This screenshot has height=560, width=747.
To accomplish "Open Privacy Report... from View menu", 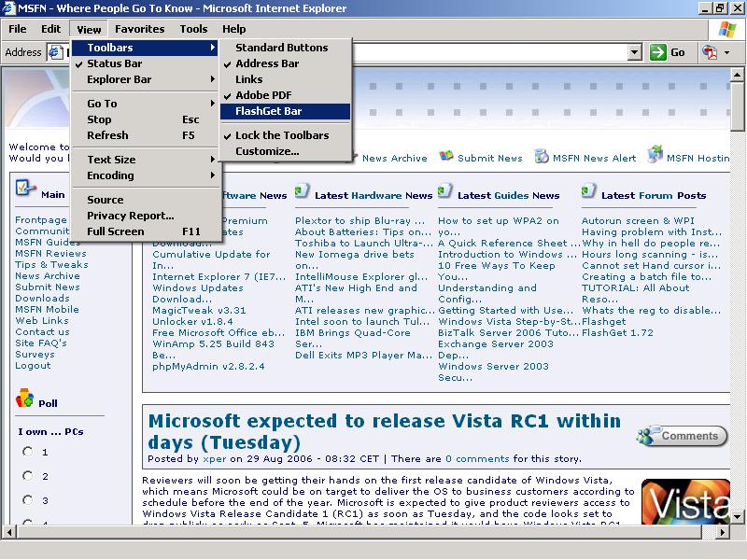I will (x=145, y=216).
